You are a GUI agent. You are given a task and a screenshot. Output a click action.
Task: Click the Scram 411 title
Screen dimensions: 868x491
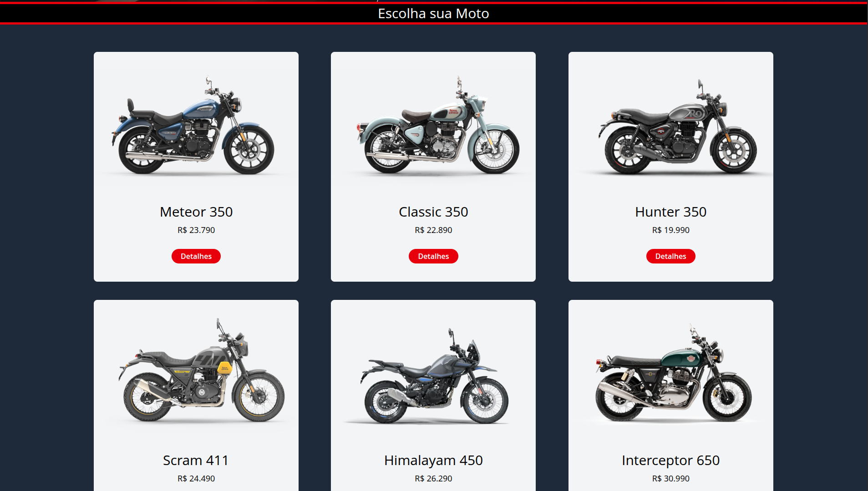pyautogui.click(x=196, y=460)
